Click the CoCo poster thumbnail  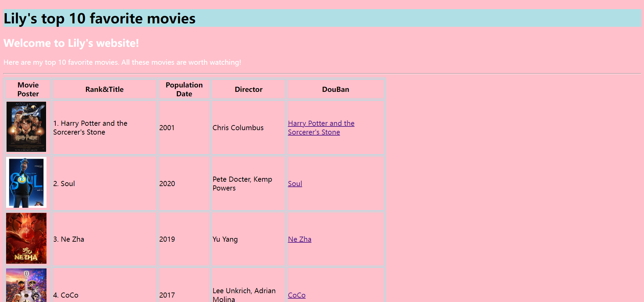pos(26,285)
